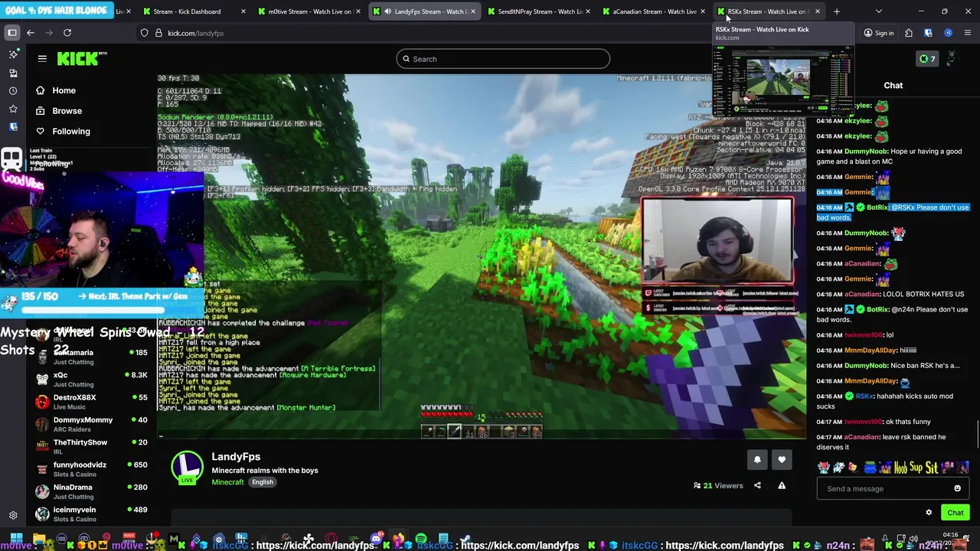Open the DommyxMommy recommended channel
Image resolution: width=980 pixels, height=551 pixels.
click(x=92, y=424)
